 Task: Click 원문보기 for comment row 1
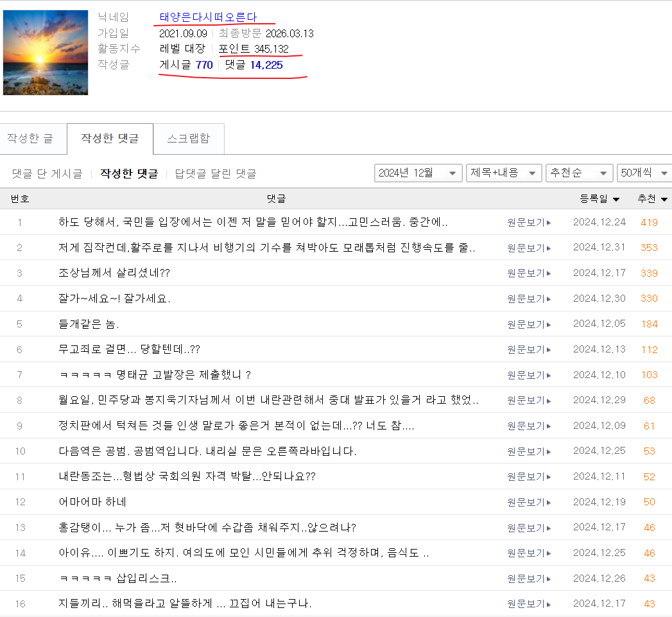[x=529, y=222]
